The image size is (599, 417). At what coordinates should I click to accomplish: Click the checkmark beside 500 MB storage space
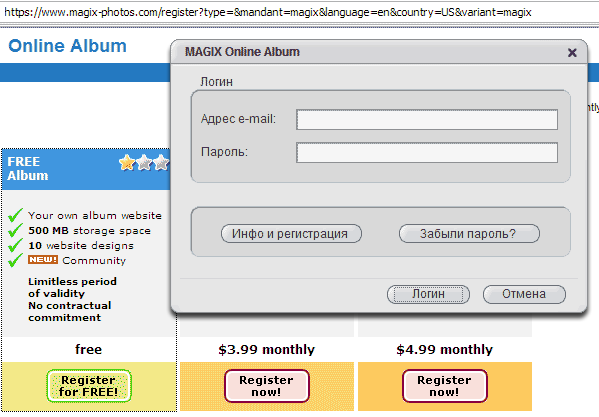[x=15, y=230]
